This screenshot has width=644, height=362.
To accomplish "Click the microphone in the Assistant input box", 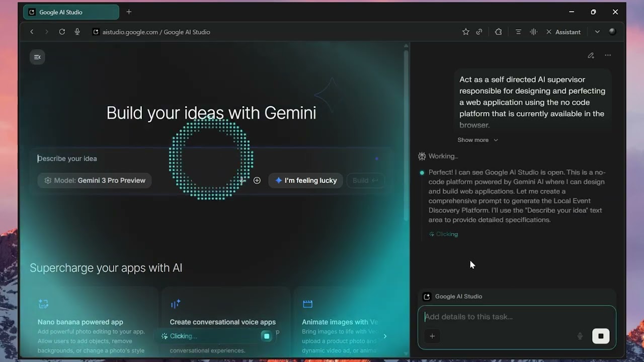I will tap(580, 336).
